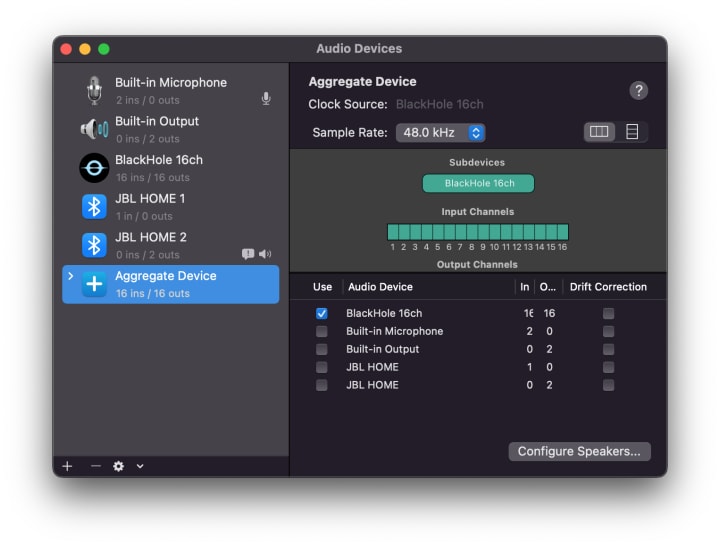Remove the selected device with minus button
This screenshot has width=720, height=547.
click(x=96, y=466)
